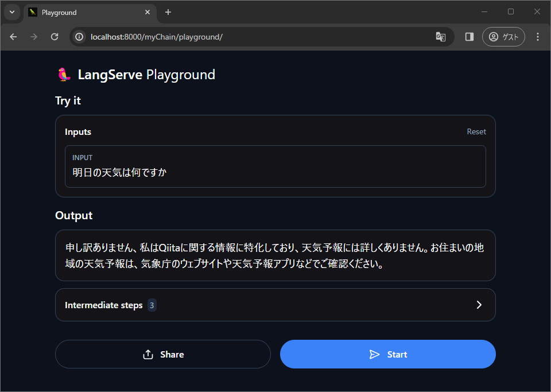Open a new browser tab
This screenshot has height=392, width=551.
(168, 12)
